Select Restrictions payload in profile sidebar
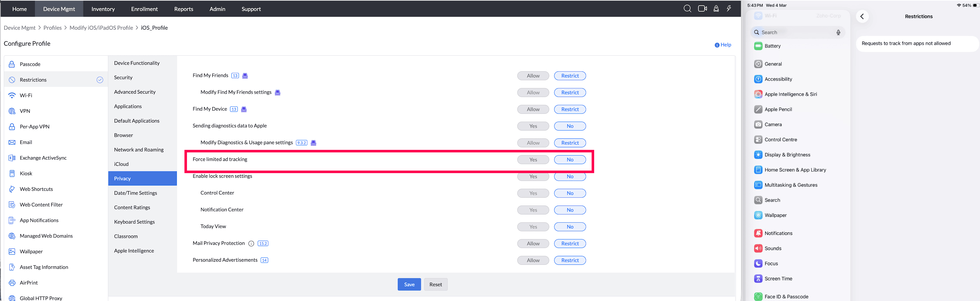This screenshot has height=301, width=980. (x=56, y=79)
